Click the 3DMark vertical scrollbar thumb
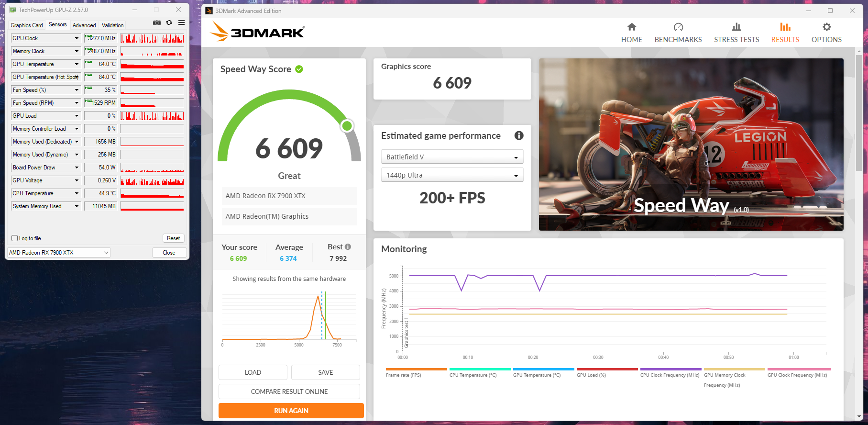 coord(859,112)
